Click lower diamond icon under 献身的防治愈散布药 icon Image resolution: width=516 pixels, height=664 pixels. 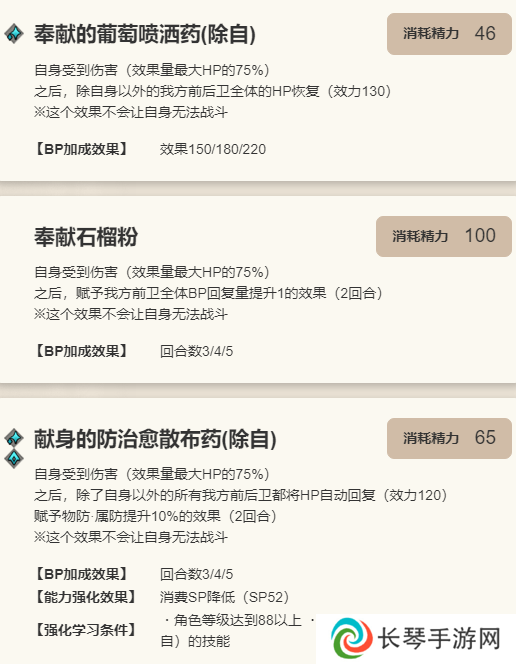pos(14,459)
